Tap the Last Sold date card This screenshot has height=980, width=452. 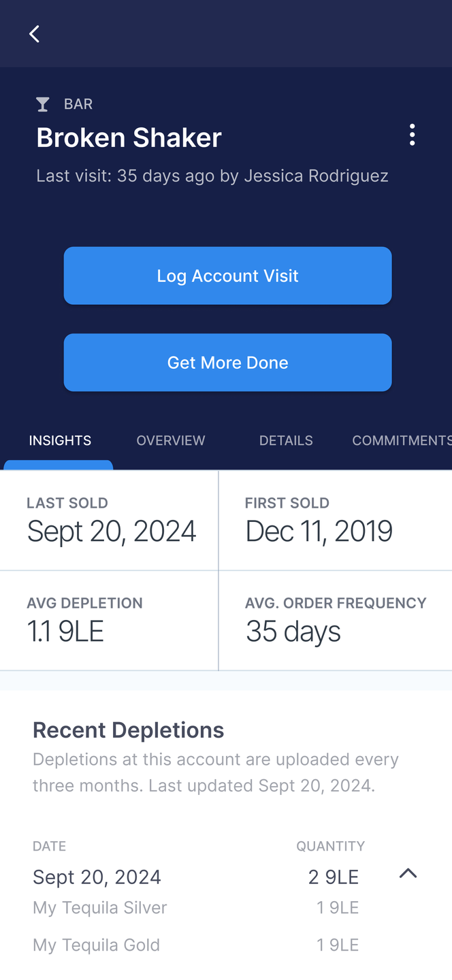click(109, 521)
